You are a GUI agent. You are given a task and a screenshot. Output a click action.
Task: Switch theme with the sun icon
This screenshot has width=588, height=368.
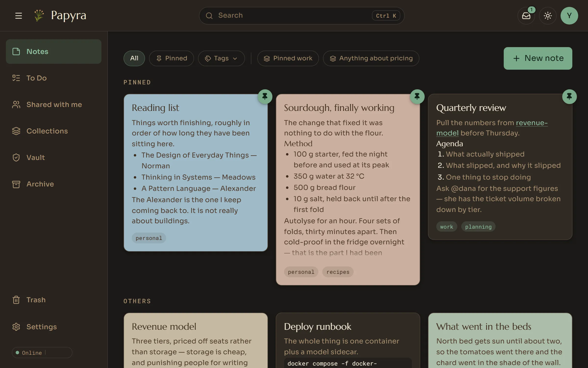click(x=548, y=16)
